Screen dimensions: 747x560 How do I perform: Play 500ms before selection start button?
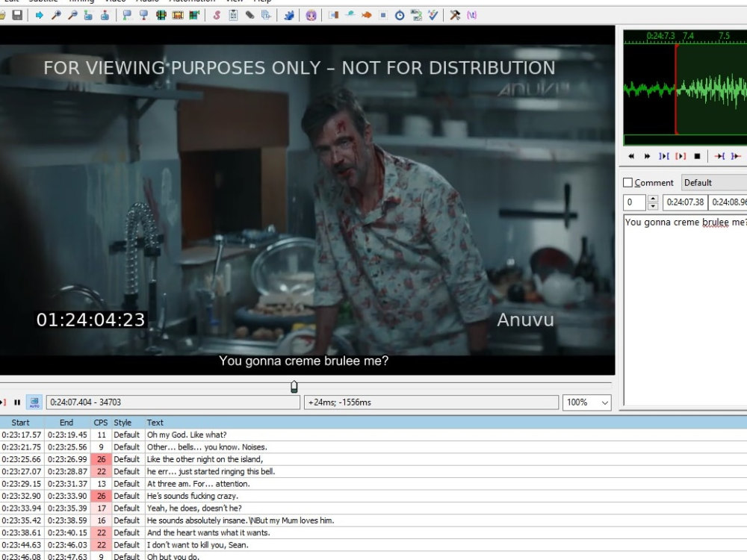coord(719,156)
